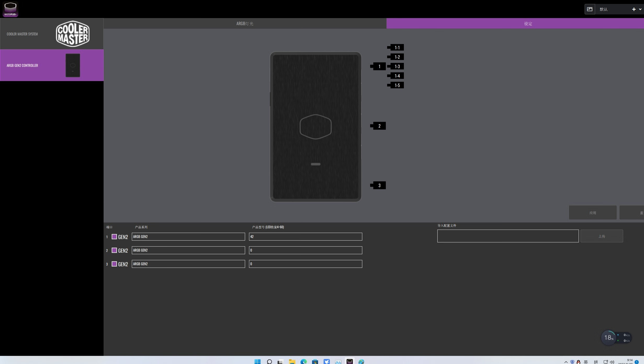644x364 pixels.
Task: Click the shield security tray icon
Action: [x=572, y=362]
